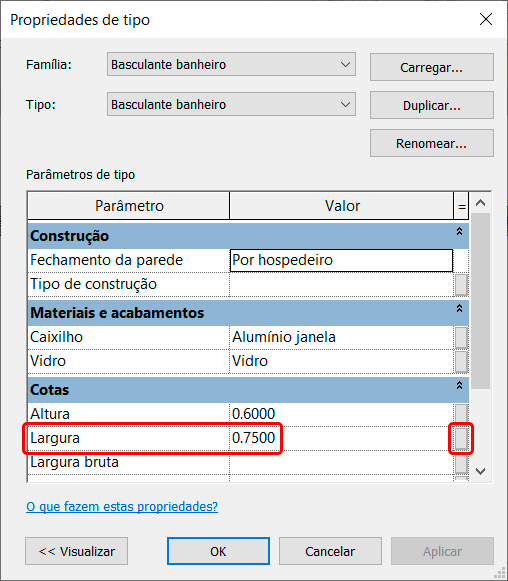Edit the Largura value field 0.7500
Viewport: 508px width, 581px height.
tap(341, 438)
